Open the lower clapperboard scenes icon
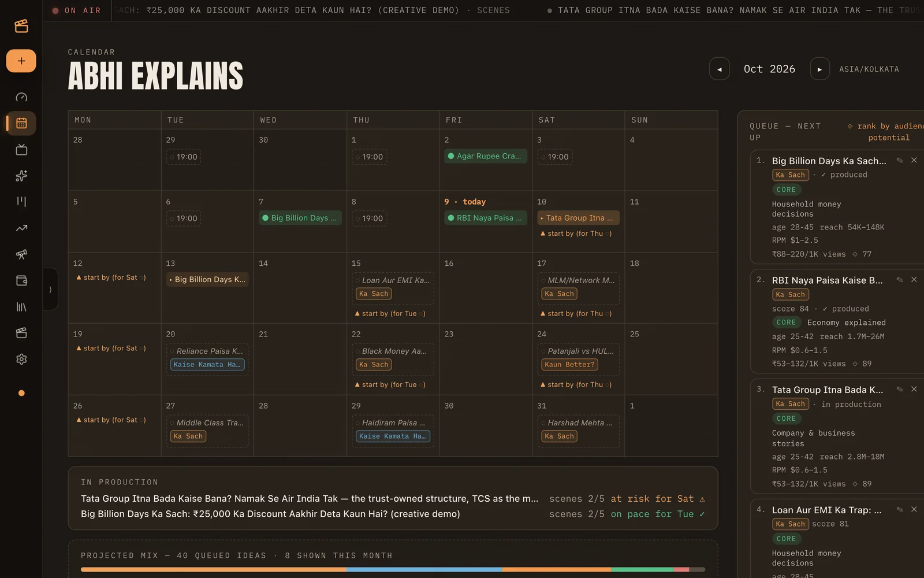The image size is (924, 578). pos(21,333)
